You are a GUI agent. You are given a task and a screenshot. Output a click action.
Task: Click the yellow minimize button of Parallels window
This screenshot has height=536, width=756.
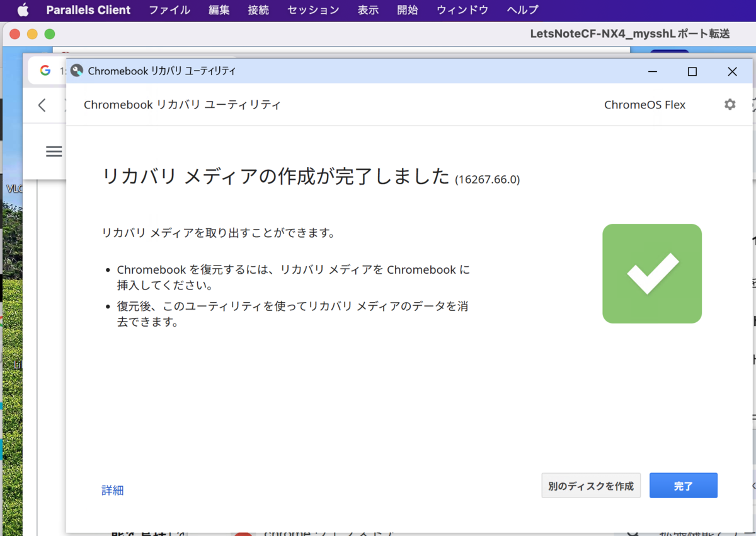tap(32, 34)
